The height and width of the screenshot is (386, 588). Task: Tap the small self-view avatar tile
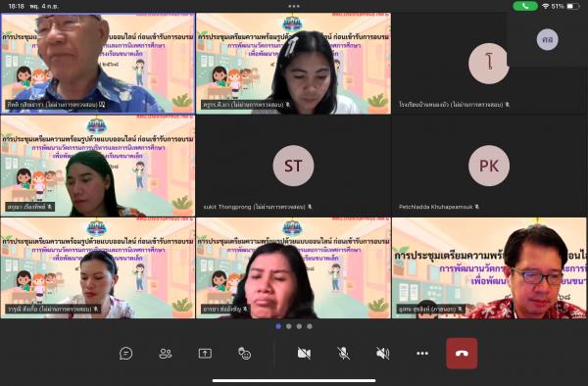(x=547, y=39)
